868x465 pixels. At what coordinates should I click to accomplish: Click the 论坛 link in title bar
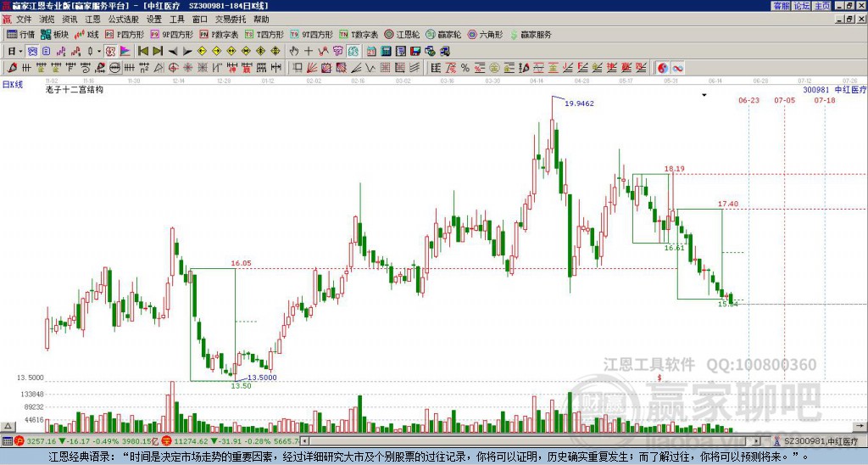(x=801, y=6)
